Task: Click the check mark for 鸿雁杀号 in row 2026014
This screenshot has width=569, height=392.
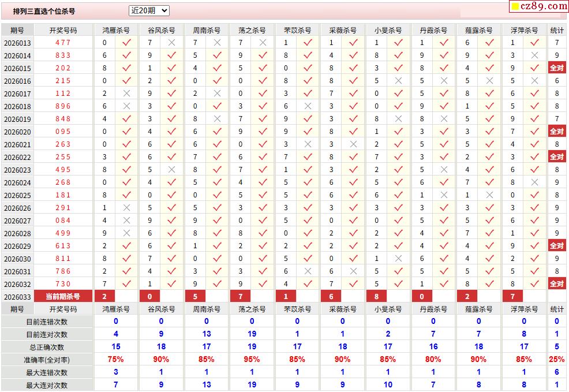Action: (x=126, y=55)
